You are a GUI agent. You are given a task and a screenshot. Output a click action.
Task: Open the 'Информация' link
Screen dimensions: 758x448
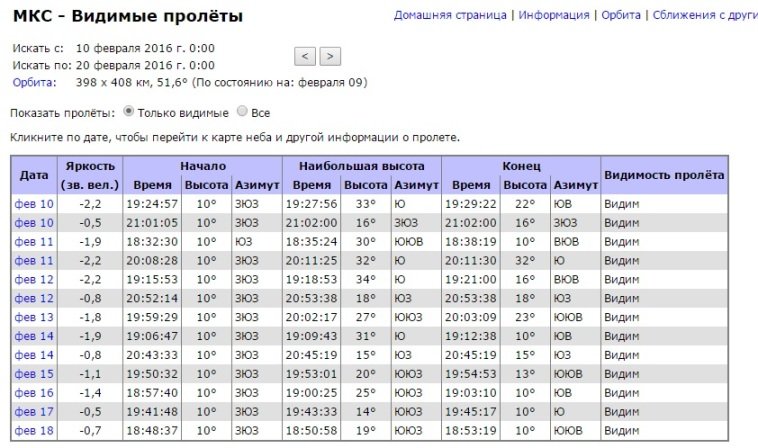click(554, 15)
